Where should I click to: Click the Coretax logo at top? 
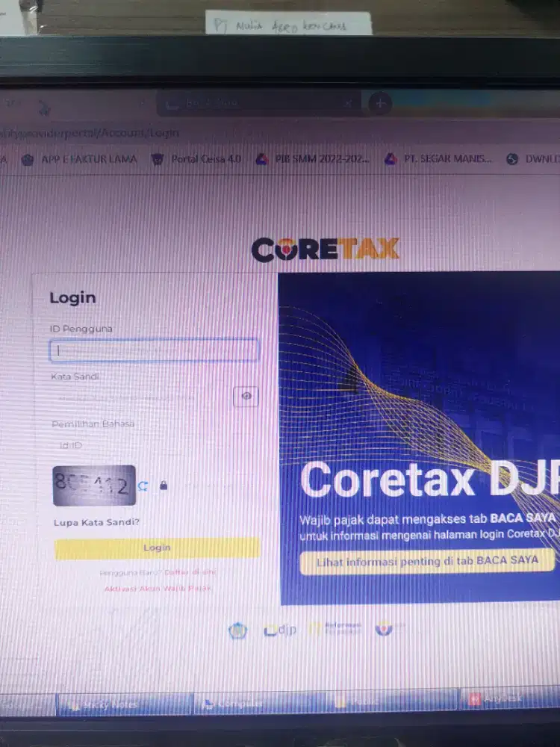(x=326, y=249)
